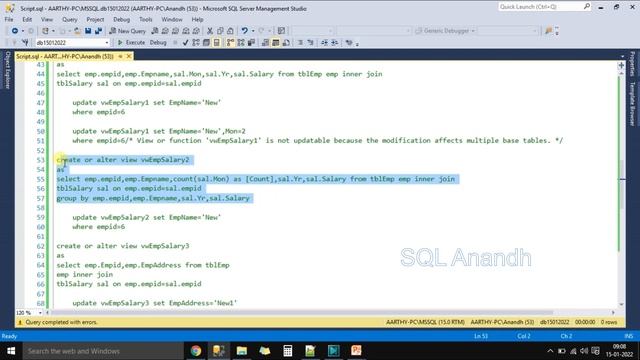Open the Tools menu
The height and width of the screenshot is (360, 640).
145,19
